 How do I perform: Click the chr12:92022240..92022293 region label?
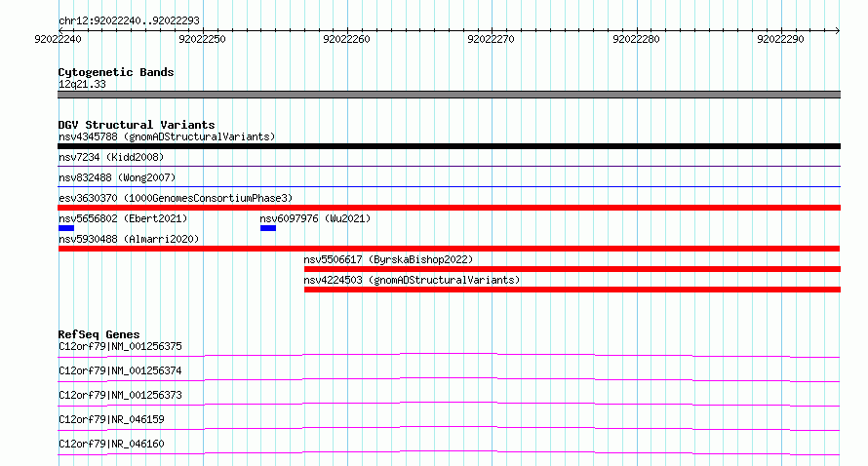129,20
